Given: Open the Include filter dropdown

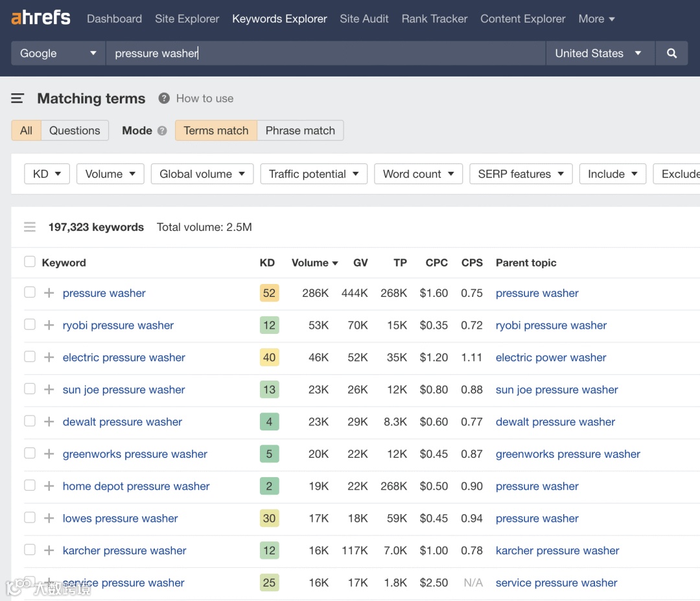Looking at the screenshot, I should coord(612,174).
